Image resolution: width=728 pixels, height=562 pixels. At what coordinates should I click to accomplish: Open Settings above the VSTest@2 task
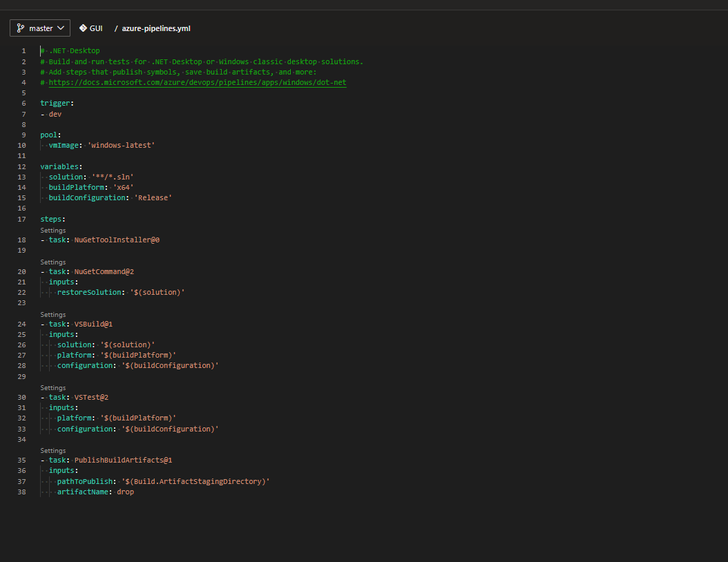pos(53,388)
